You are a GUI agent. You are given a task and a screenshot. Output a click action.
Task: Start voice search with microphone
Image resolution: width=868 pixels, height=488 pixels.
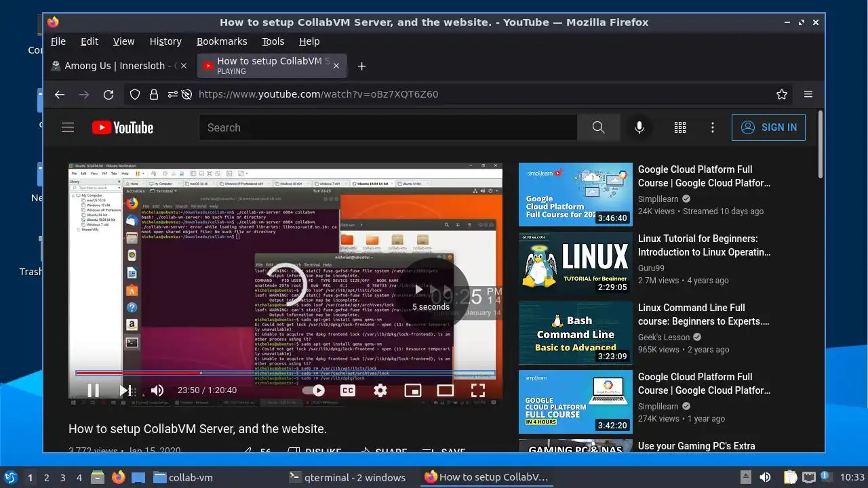[639, 127]
